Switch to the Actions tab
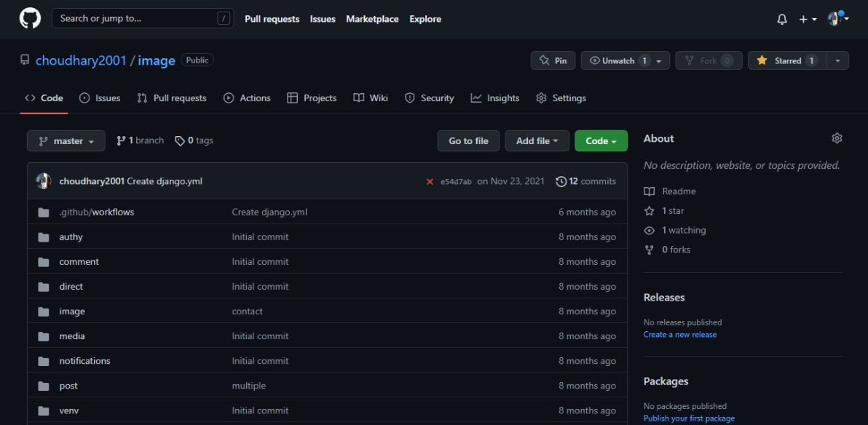 [247, 98]
